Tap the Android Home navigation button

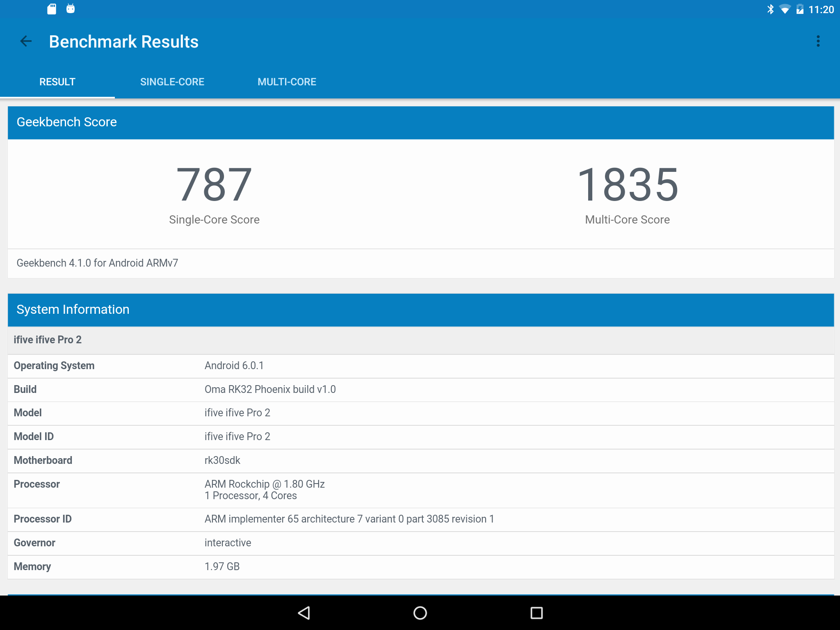coord(420,613)
